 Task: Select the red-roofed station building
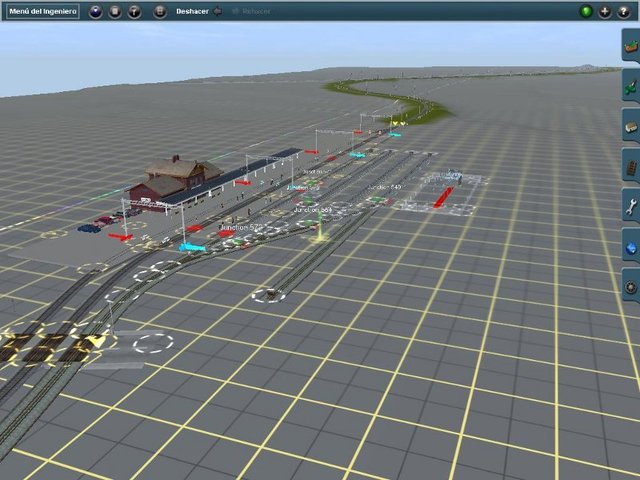[177, 178]
